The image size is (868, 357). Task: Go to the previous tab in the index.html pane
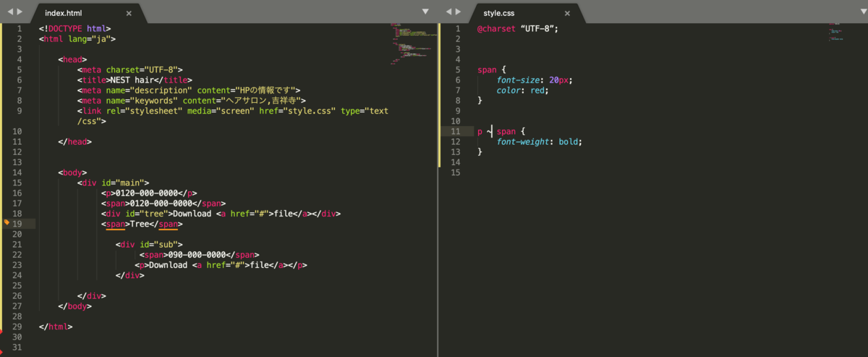coord(11,12)
